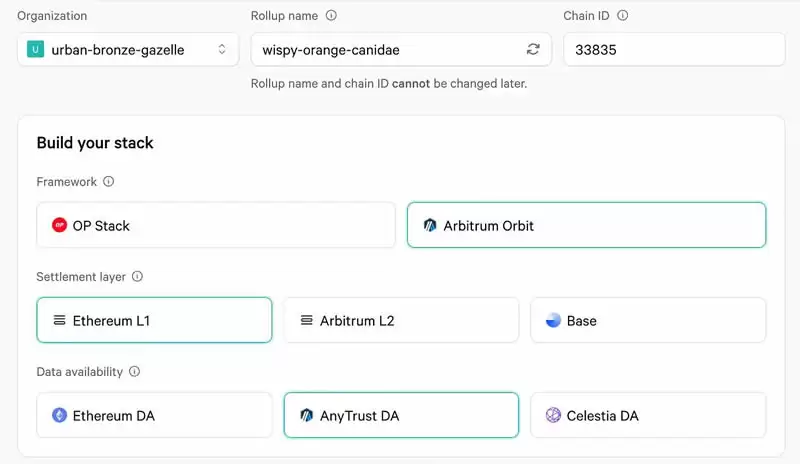Click the green U organization avatar
This screenshot has width=800, height=464.
[x=35, y=49]
